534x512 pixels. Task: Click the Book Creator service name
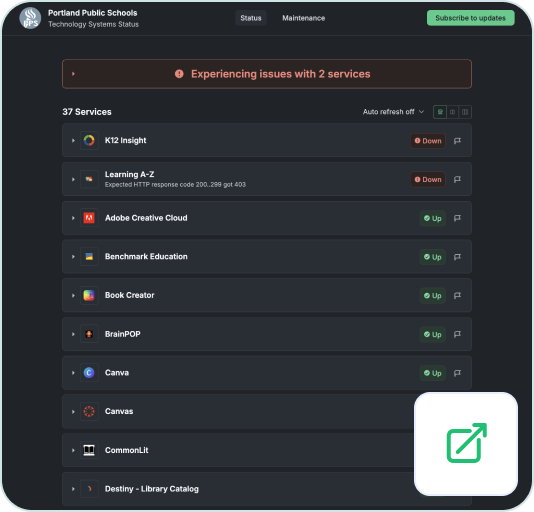click(x=129, y=295)
